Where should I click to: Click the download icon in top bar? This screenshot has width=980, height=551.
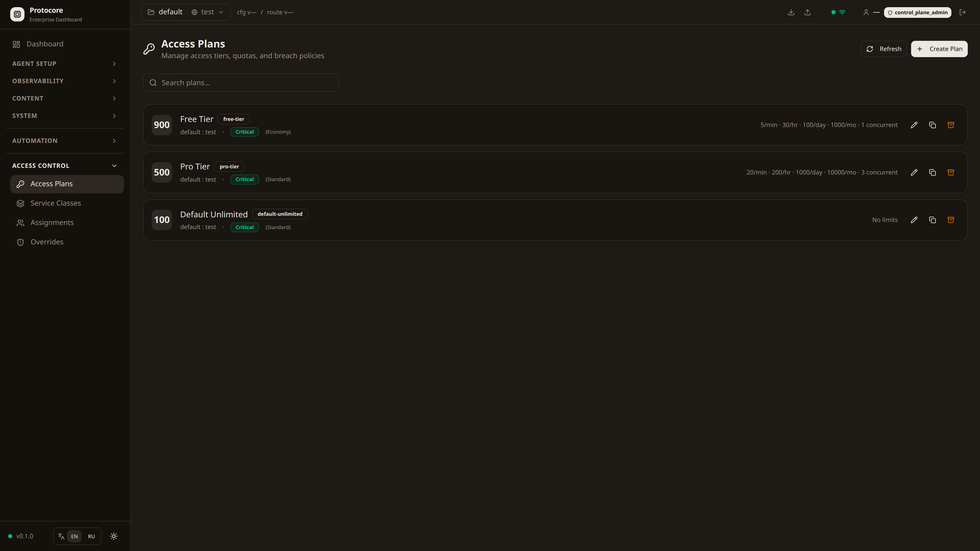791,12
